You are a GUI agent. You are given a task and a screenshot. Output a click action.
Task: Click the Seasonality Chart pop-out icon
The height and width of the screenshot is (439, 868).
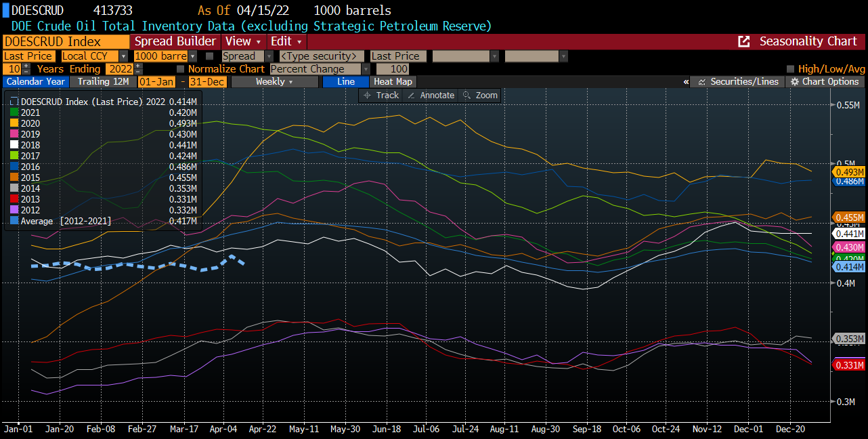tap(743, 41)
